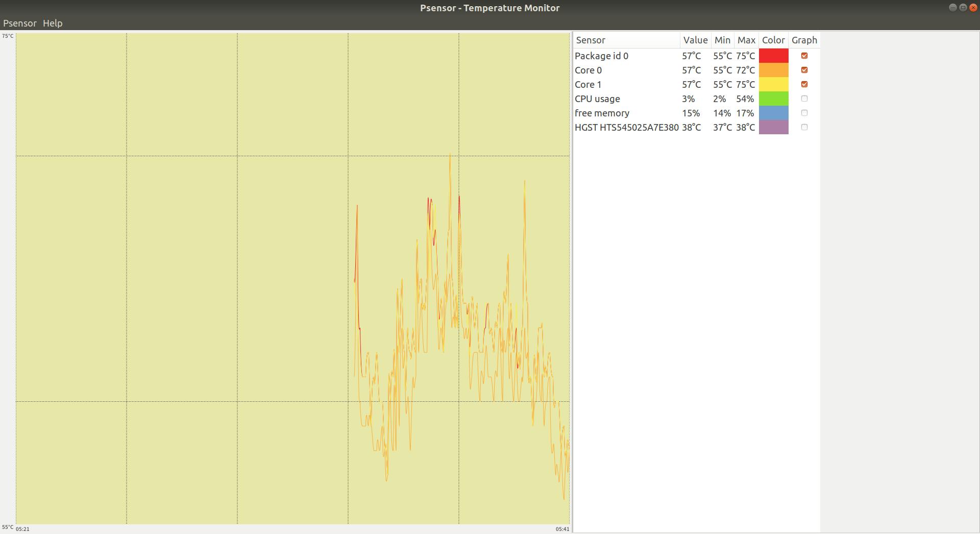Enable graph for CPU usage

coord(804,99)
